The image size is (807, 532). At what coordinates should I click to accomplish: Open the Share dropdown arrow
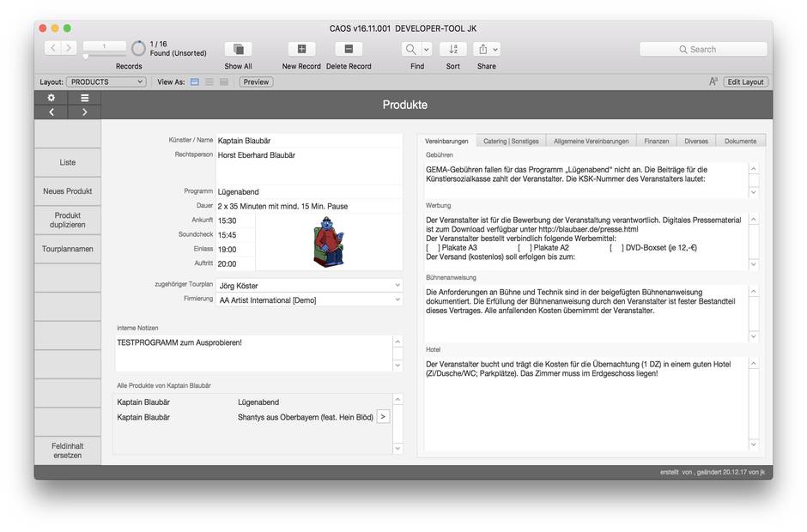pyautogui.click(x=495, y=50)
